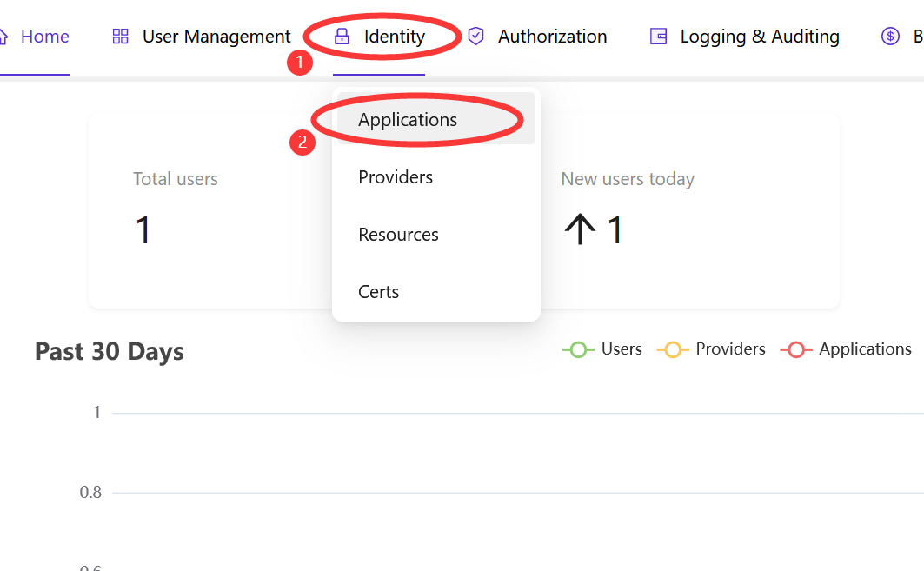
Task: Toggle the Applications series in the chart legend
Action: tap(864, 349)
